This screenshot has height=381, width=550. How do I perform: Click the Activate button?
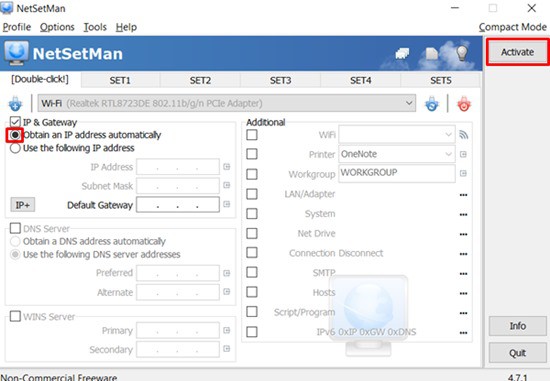(517, 52)
